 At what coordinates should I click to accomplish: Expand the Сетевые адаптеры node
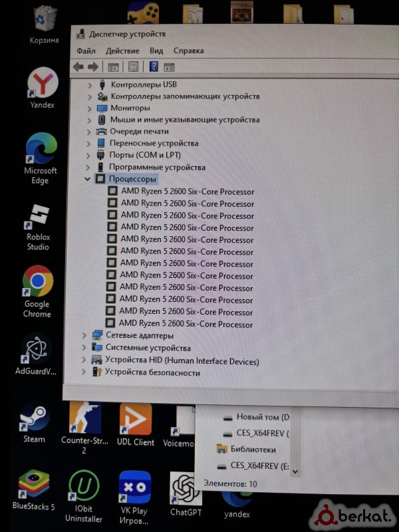(x=84, y=335)
